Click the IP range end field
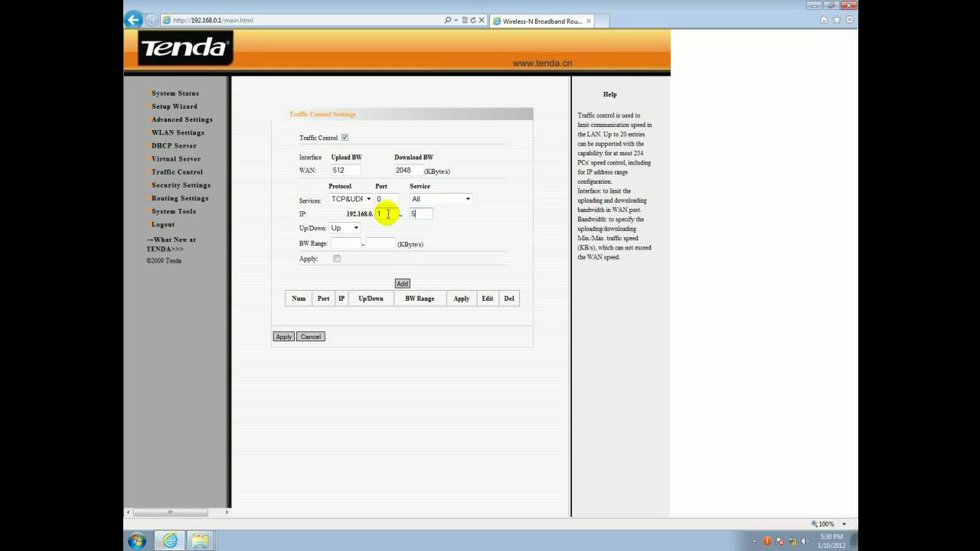 pos(421,214)
